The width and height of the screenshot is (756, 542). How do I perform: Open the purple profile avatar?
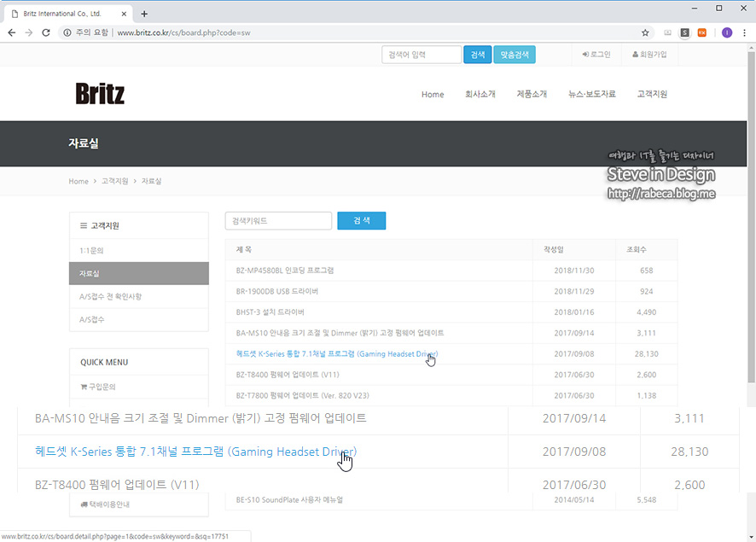coord(727,32)
